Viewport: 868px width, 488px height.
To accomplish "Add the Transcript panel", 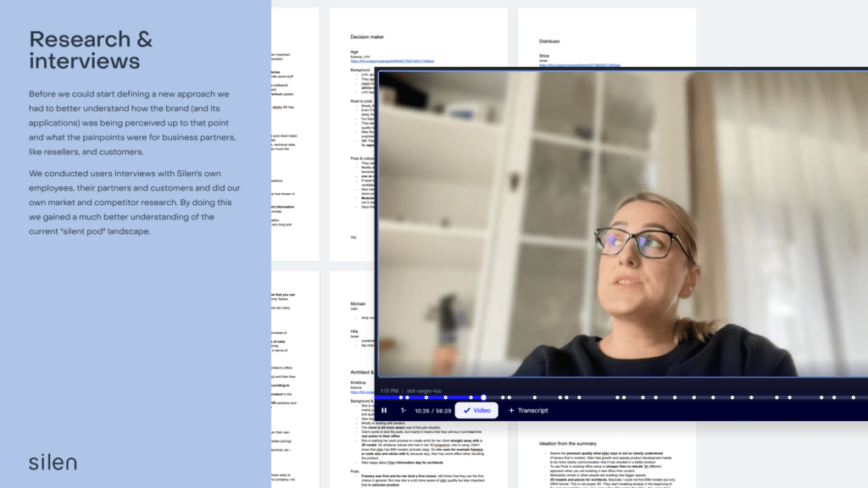I will pos(527,411).
